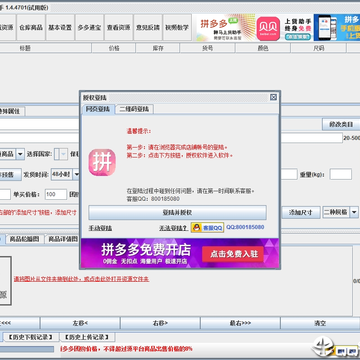This screenshot has height=360, width=360.
Task: Click the 贝贝 red logo banner
Action: tap(284, 28)
